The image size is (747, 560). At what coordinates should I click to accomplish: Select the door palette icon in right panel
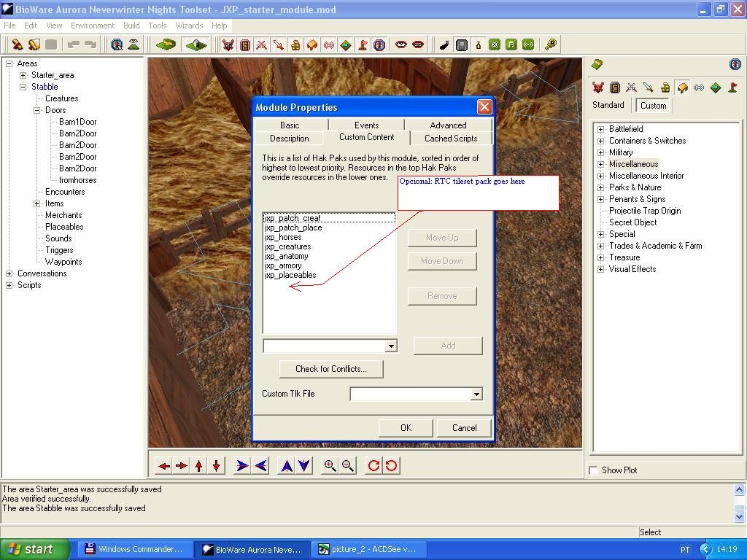coord(615,87)
